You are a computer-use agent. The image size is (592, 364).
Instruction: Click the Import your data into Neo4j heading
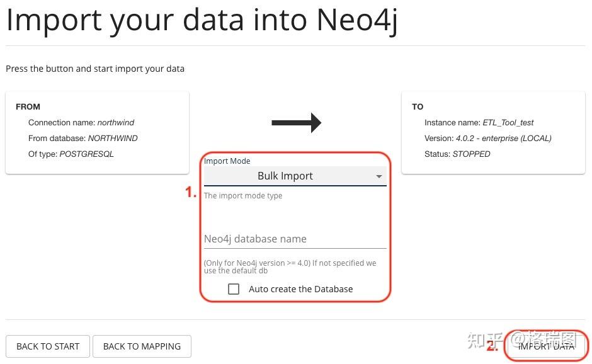coord(202,20)
